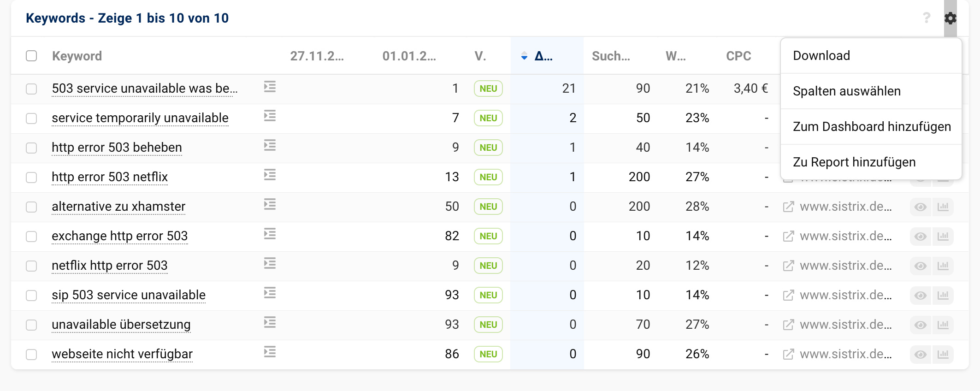Viewport: 980px width, 391px height.
Task: Sort by the delta column arrow
Action: [x=525, y=56]
